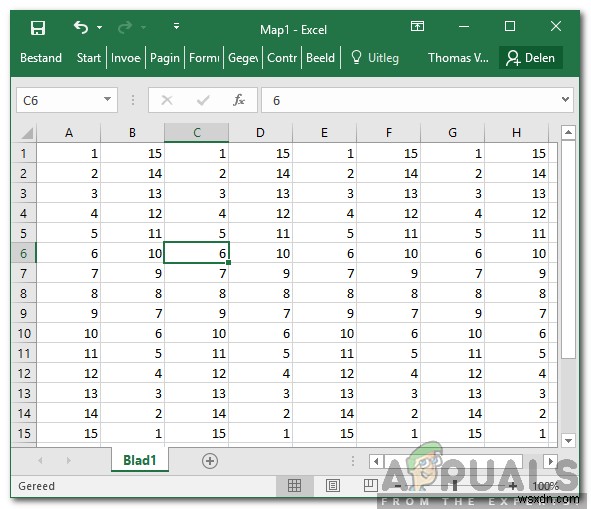The width and height of the screenshot is (591, 509).
Task: Select row 15 header
Action: point(24,433)
